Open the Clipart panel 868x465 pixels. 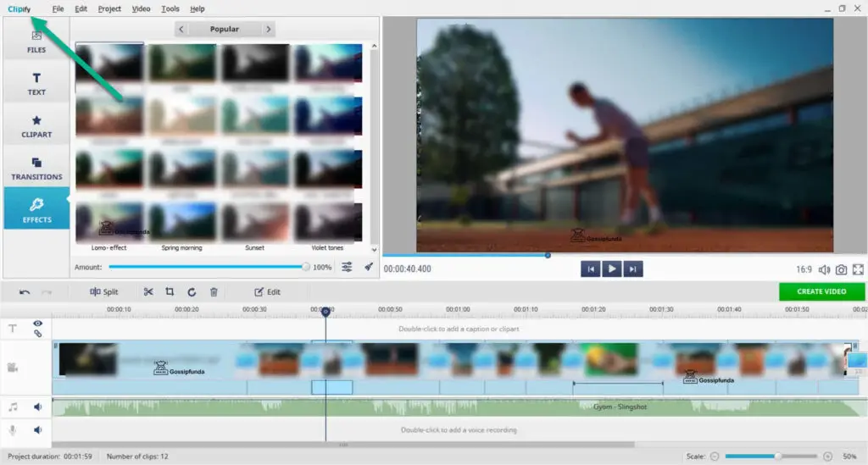click(x=36, y=126)
